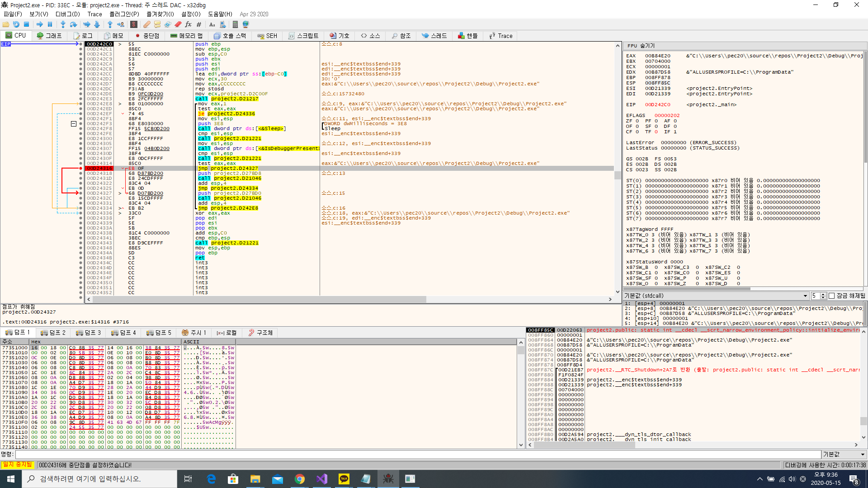The height and width of the screenshot is (488, 868).
Task: Open file with folder toolbar icon
Action: (6, 24)
